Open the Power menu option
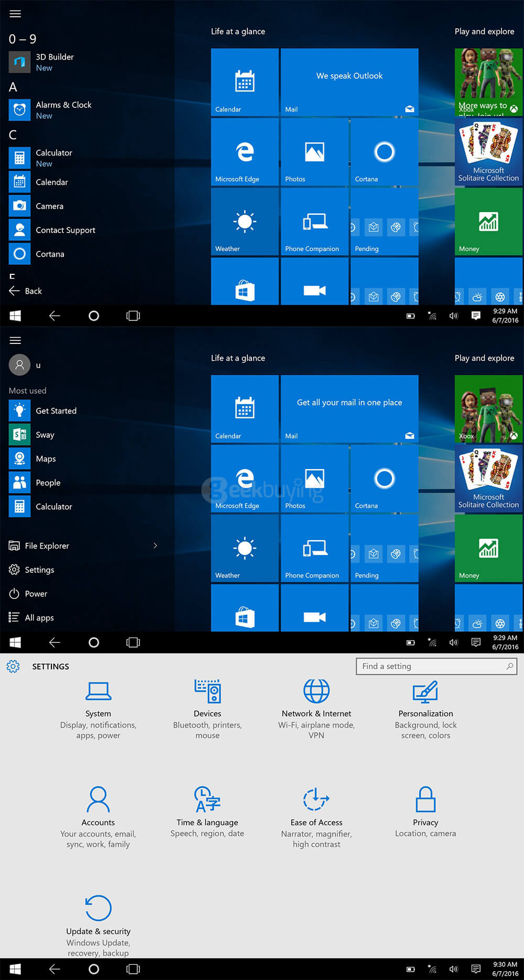The width and height of the screenshot is (524, 980). tap(36, 594)
